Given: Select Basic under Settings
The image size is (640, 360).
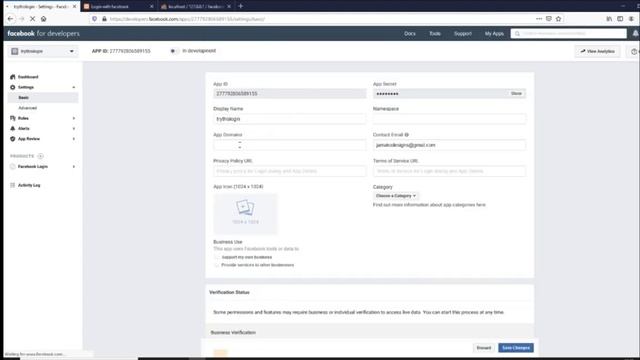Looking at the screenshot, I should (x=43, y=98).
